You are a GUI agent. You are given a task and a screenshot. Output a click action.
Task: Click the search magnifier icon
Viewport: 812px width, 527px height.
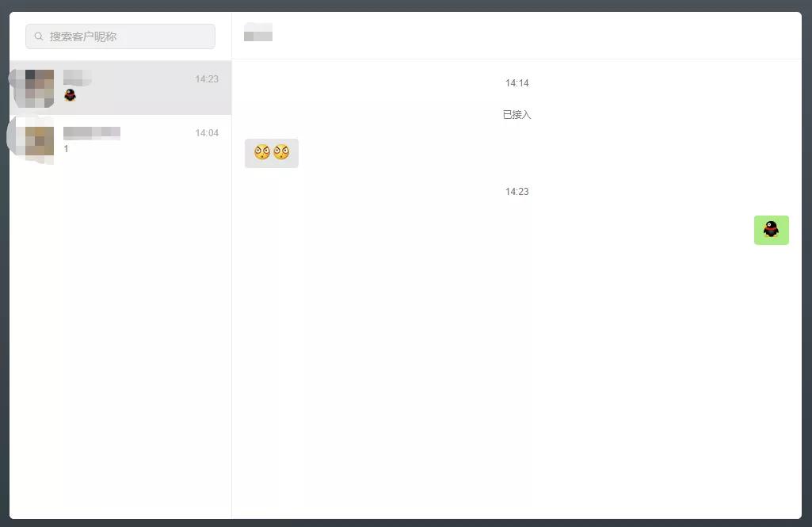click(x=39, y=36)
